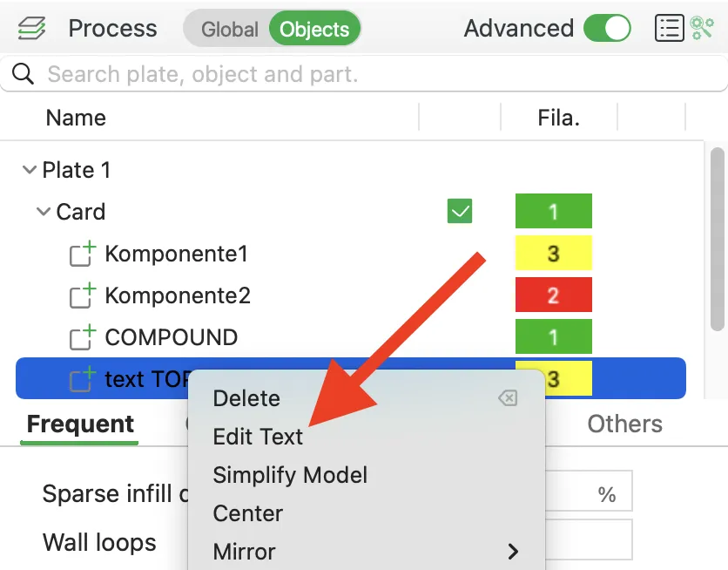Click the Komponente1 part icon
The width and height of the screenshot is (728, 570).
(82, 254)
